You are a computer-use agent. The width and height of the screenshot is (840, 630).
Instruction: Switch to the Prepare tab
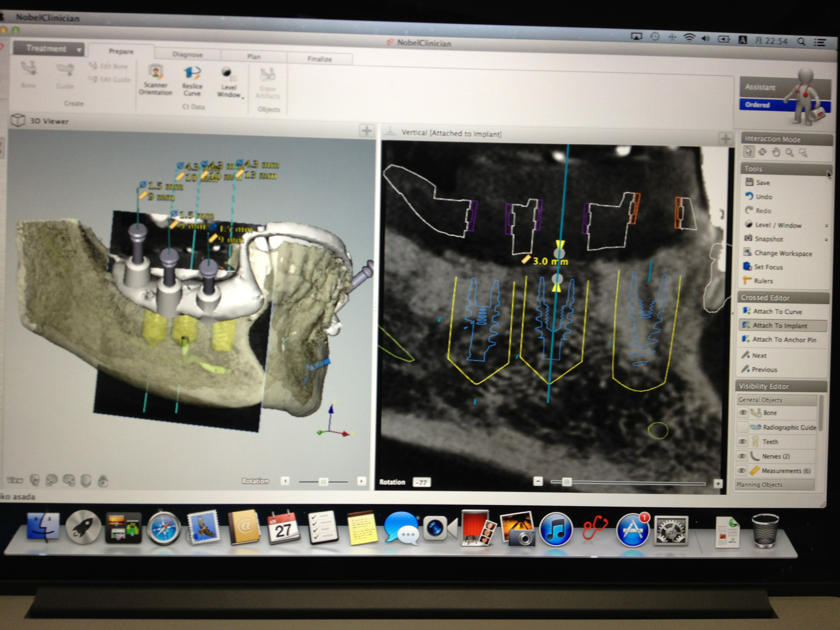click(121, 51)
